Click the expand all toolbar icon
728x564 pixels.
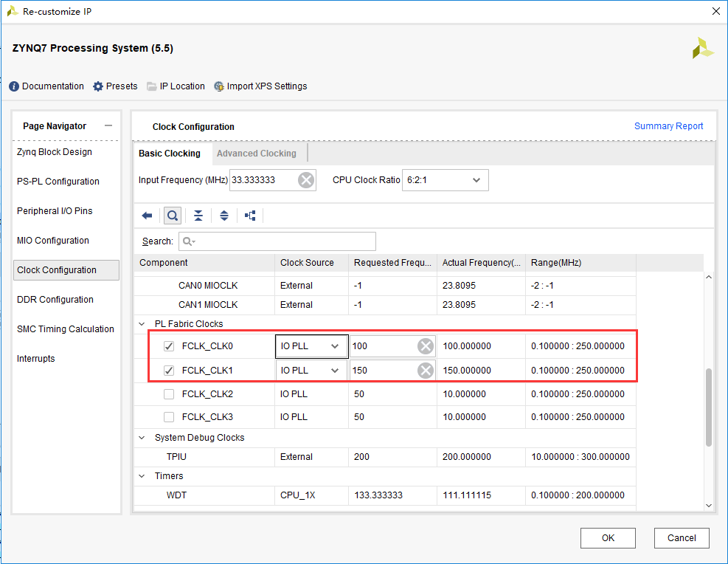click(x=224, y=216)
